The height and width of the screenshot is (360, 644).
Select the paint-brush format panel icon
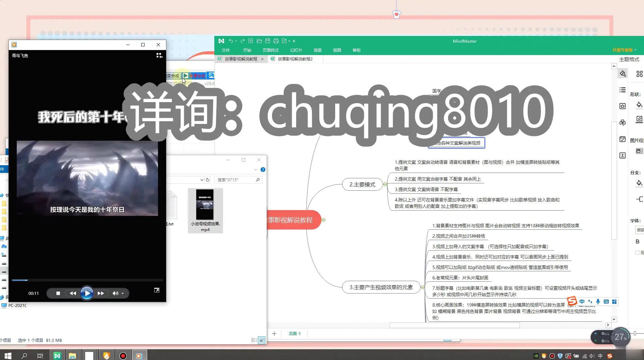click(623, 74)
